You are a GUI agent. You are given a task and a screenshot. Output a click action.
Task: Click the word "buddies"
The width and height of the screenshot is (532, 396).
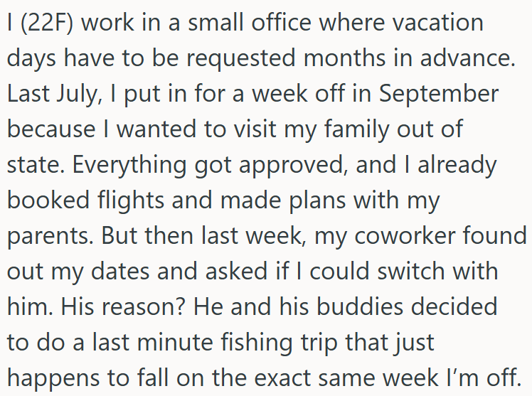(x=360, y=307)
